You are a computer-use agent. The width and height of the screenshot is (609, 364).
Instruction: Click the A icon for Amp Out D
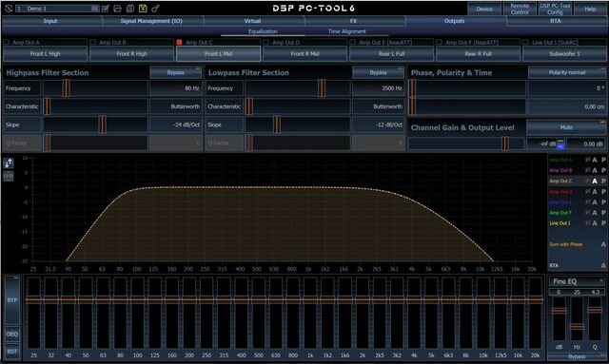(595, 192)
